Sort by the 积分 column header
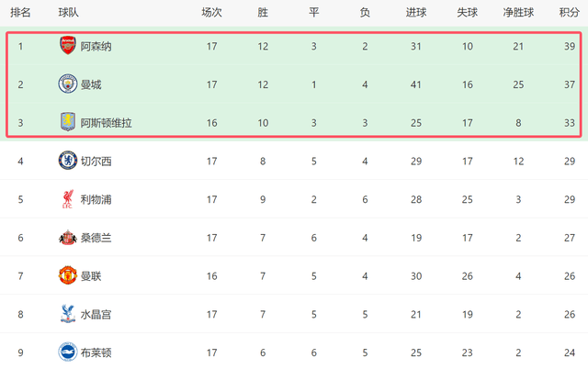This screenshot has width=588, height=369. click(569, 13)
